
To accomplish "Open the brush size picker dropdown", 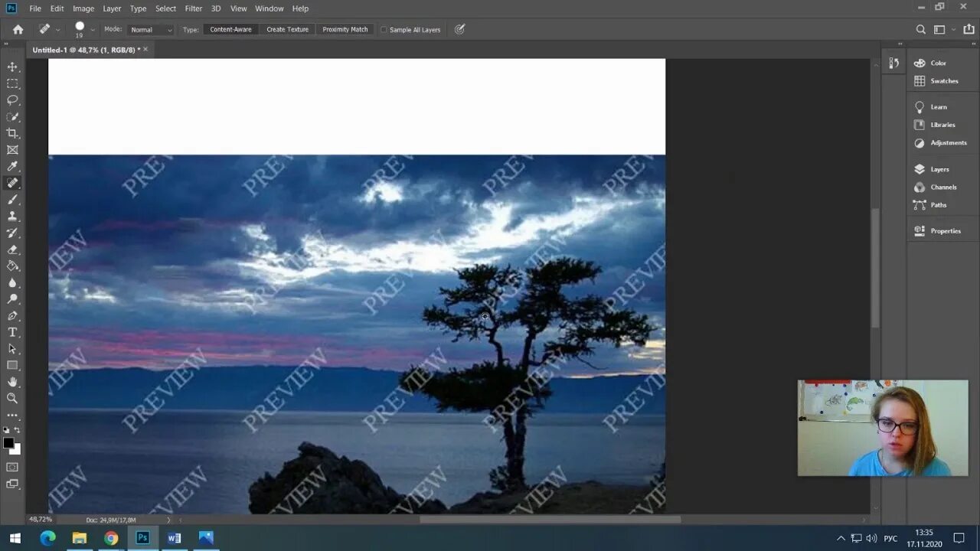I will [93, 30].
